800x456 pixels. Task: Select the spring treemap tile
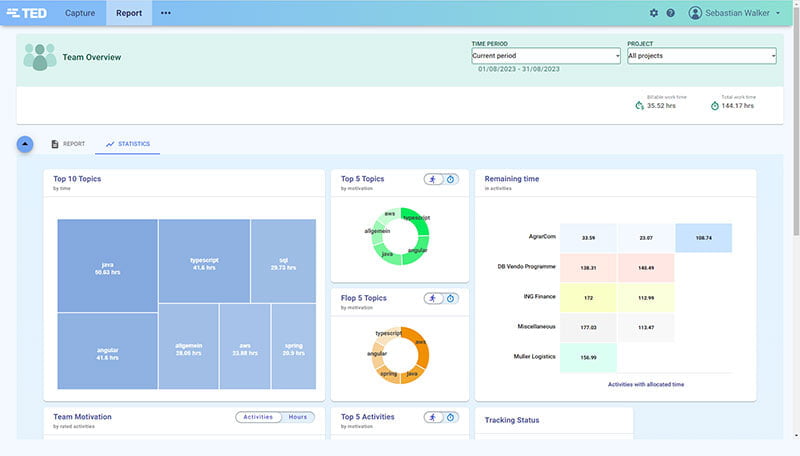[x=294, y=346]
